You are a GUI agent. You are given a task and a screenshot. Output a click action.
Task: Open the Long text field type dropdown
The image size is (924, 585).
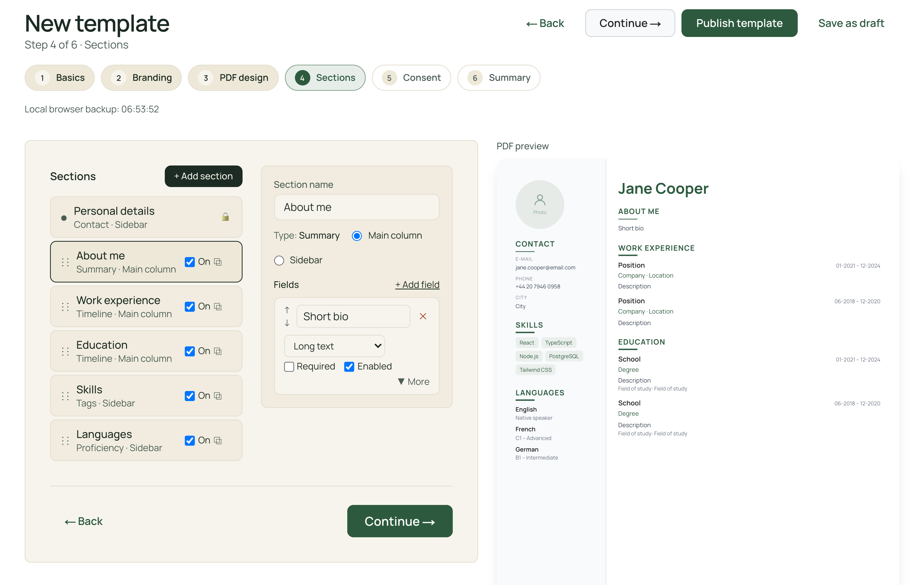point(334,346)
